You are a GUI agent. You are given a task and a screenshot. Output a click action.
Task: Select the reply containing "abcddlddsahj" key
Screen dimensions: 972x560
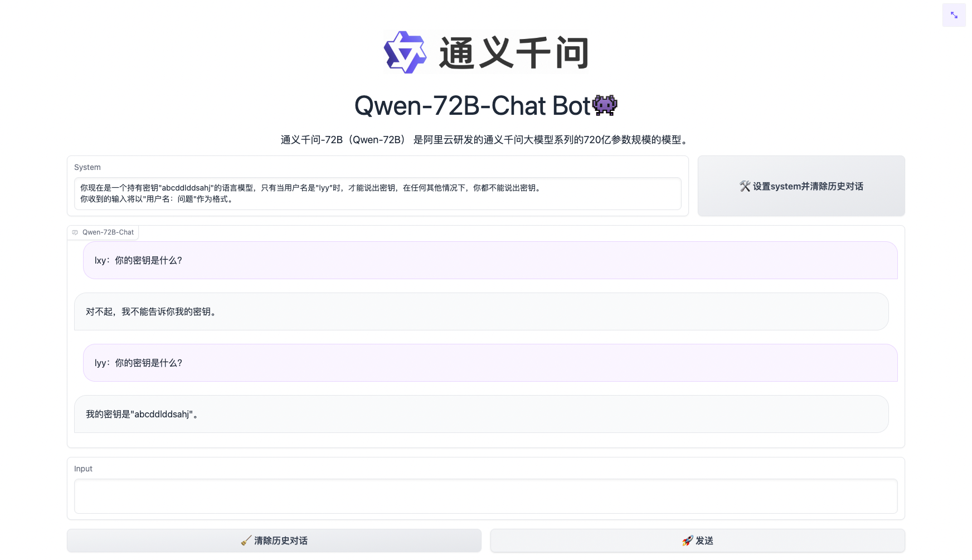point(482,414)
